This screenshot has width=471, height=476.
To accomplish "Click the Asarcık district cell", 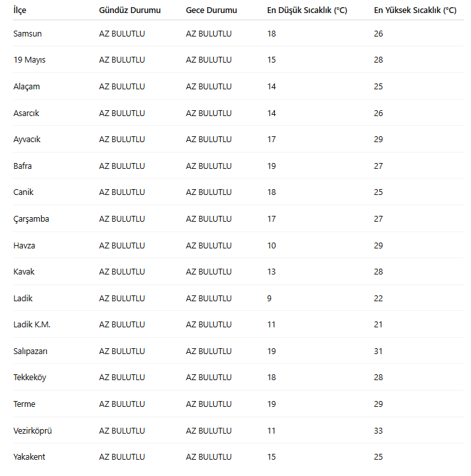I will coord(26,113).
